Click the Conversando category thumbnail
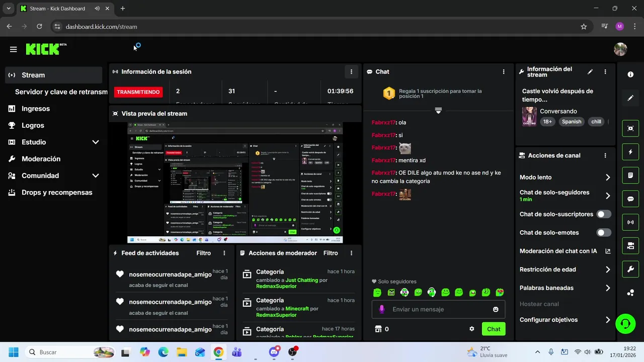 pyautogui.click(x=529, y=116)
